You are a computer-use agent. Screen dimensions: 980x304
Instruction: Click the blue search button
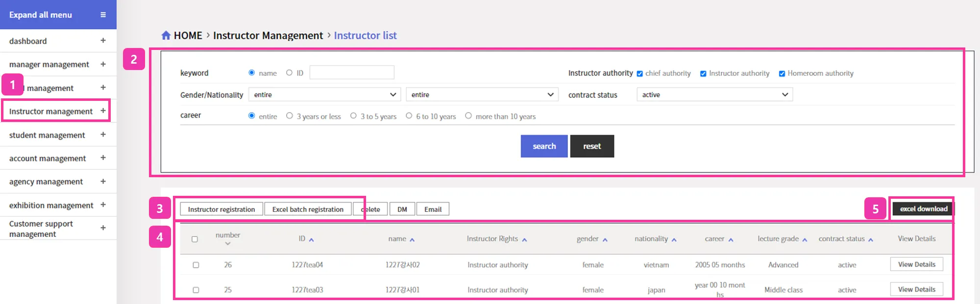click(544, 146)
